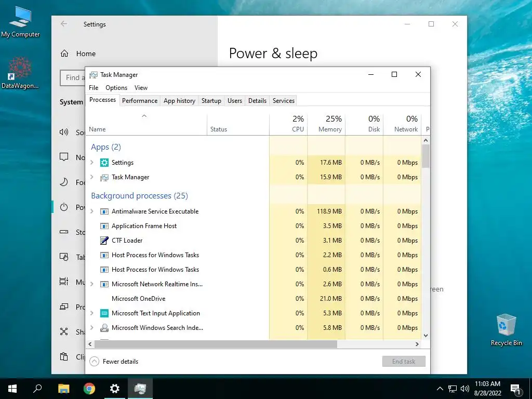Select the Microsoft OneDrive process row
The width and height of the screenshot is (532, 399).
254,299
